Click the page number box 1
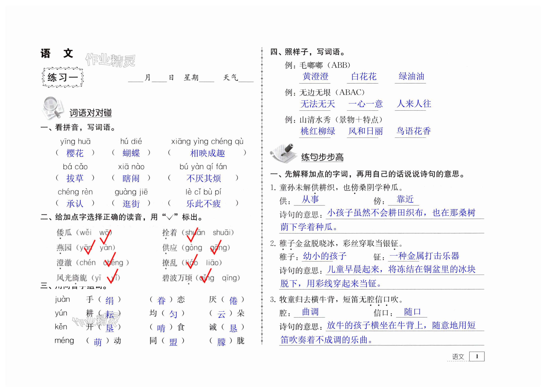The height and width of the screenshot is (392, 546). click(477, 356)
